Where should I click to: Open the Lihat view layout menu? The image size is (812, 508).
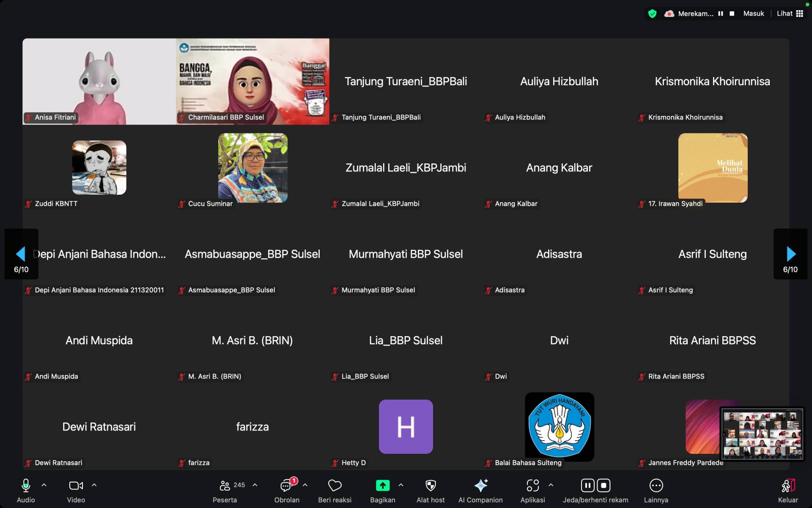[790, 14]
